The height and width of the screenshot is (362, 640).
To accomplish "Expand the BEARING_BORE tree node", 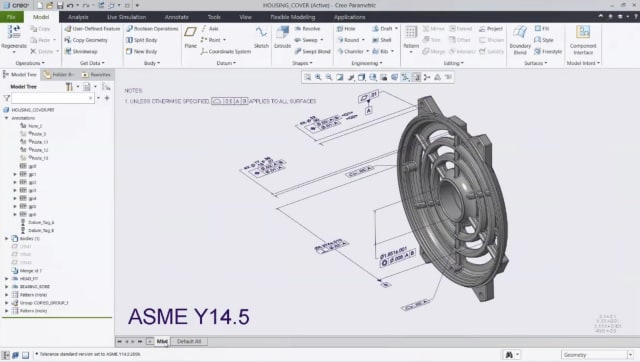I will [x=7, y=286].
